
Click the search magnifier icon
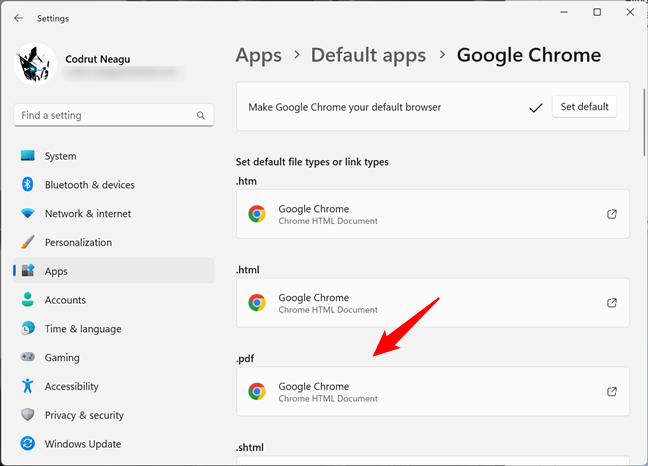[201, 116]
